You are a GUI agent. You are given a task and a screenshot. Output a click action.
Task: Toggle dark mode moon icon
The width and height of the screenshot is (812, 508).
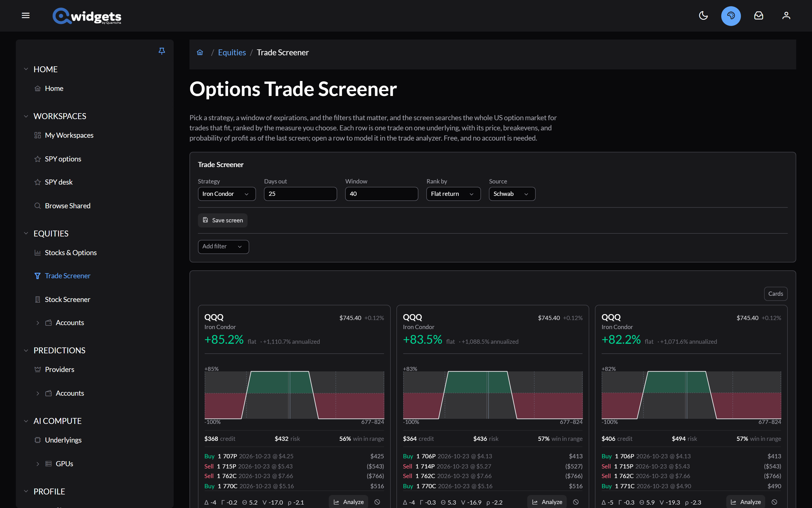click(703, 16)
